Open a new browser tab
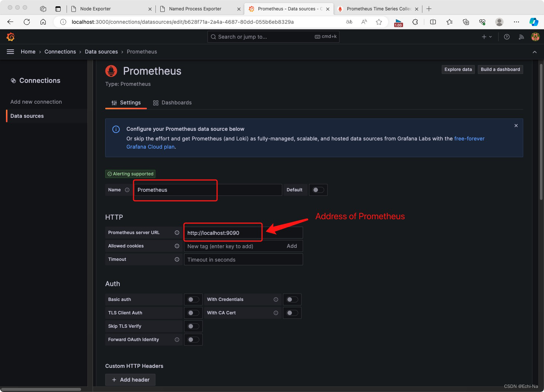544x392 pixels. pos(429,9)
